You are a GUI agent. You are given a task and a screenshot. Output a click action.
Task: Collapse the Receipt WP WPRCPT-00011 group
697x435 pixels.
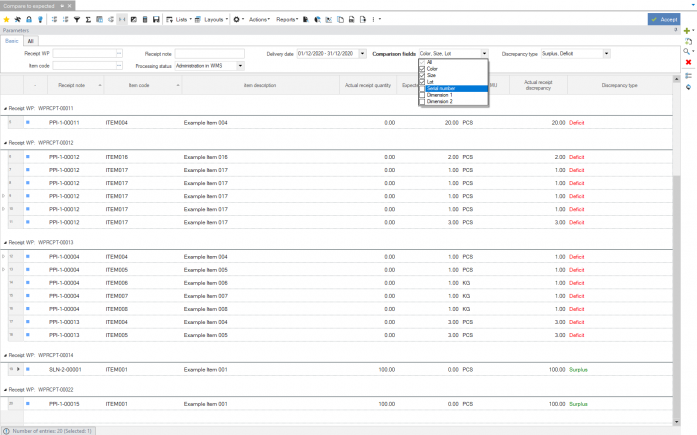coord(5,108)
